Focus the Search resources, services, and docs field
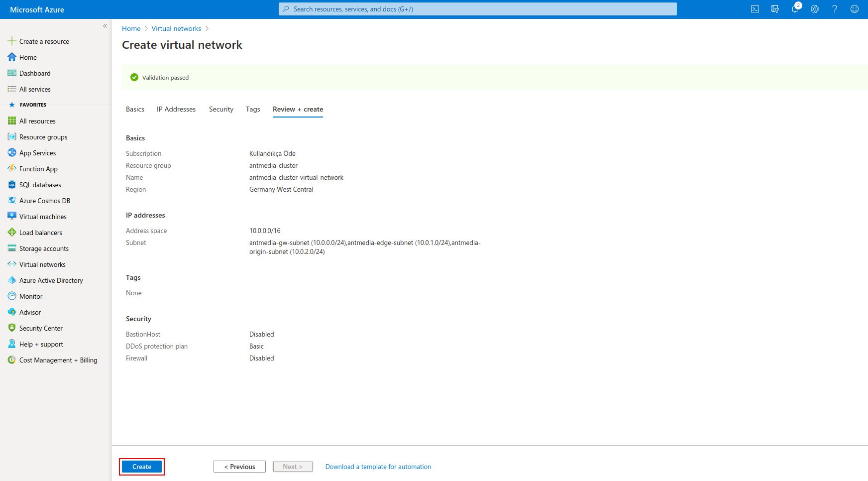 click(478, 9)
